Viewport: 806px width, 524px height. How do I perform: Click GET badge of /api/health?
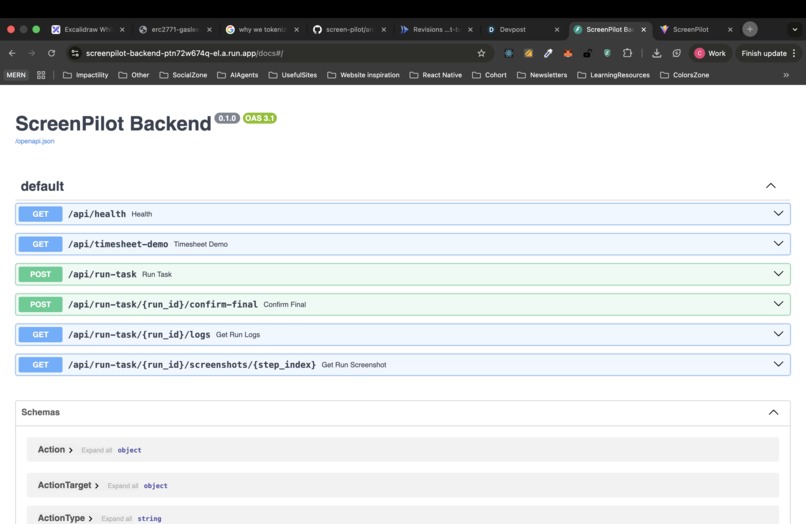[41, 214]
